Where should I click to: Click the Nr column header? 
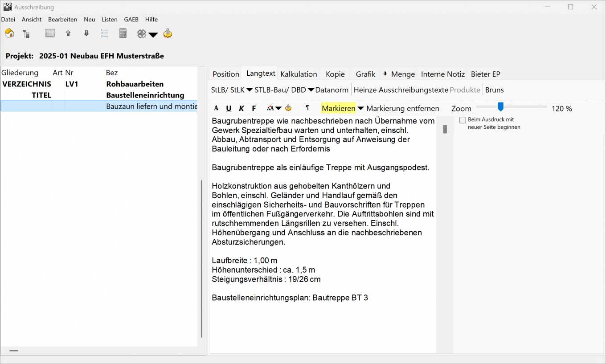(x=69, y=73)
